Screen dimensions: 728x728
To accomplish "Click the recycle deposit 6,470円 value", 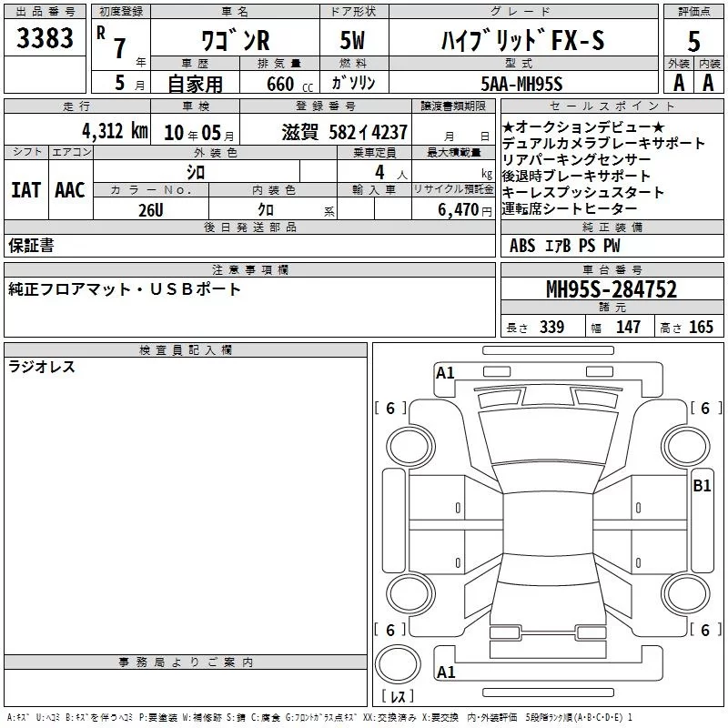I will (x=465, y=209).
